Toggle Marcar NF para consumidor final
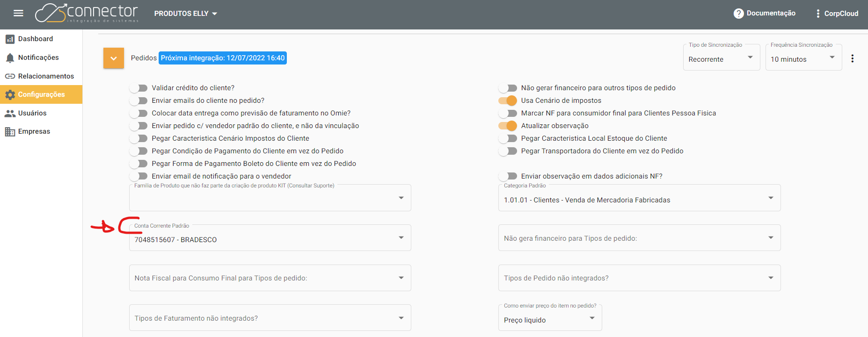This screenshot has width=868, height=337. click(x=508, y=113)
